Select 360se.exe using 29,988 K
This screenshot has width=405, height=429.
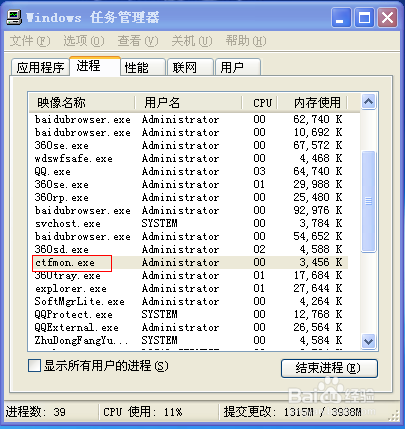[188, 184]
